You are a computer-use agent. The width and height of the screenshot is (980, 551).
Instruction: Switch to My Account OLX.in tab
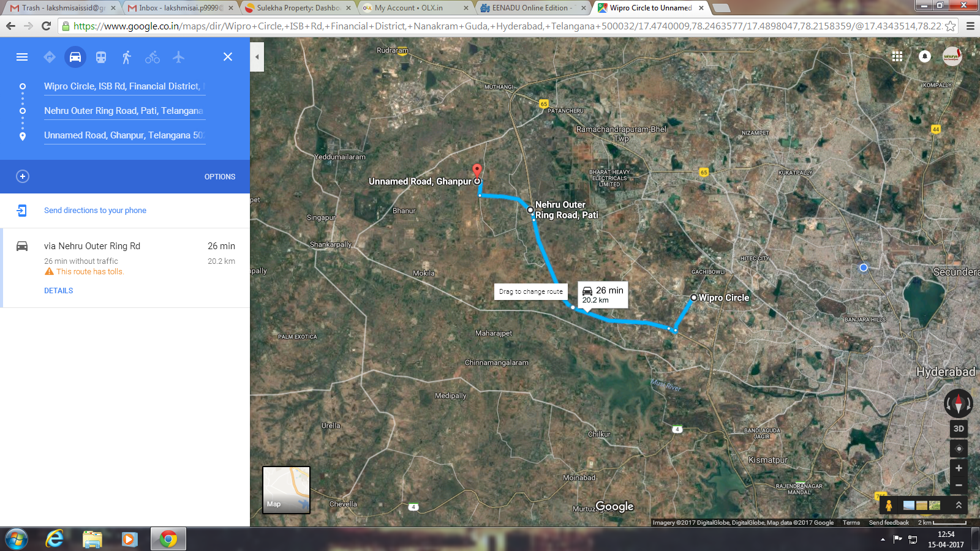click(415, 8)
